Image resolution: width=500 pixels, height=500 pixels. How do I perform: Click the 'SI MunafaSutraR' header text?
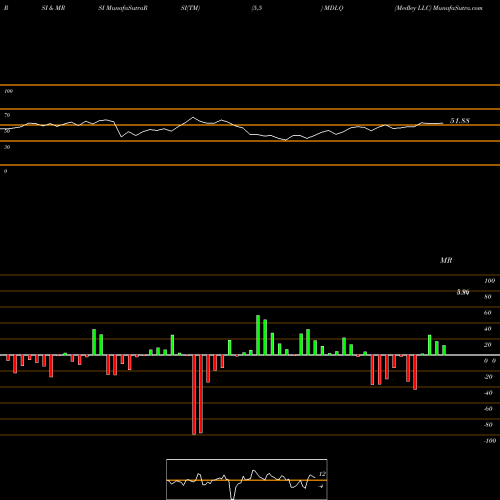pyautogui.click(x=123, y=8)
